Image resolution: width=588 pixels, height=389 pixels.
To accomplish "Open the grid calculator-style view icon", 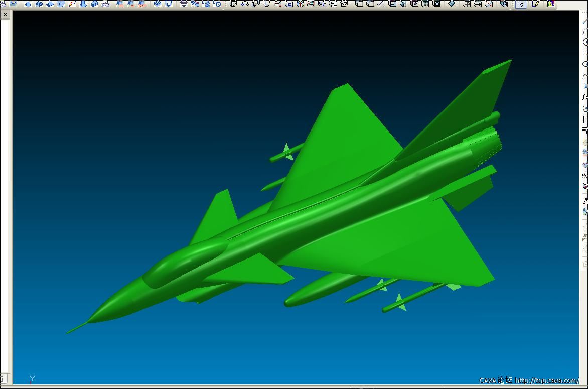I will point(425,4).
